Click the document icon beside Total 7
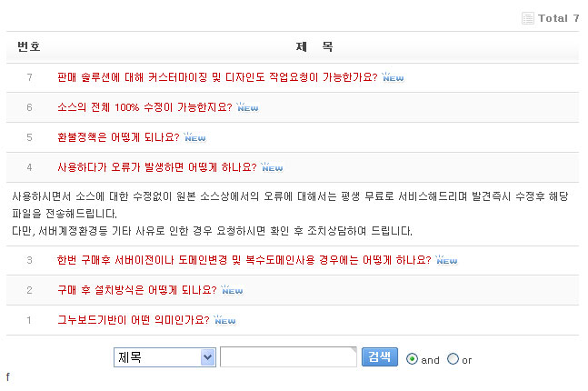588x391 pixels. pos(528,18)
